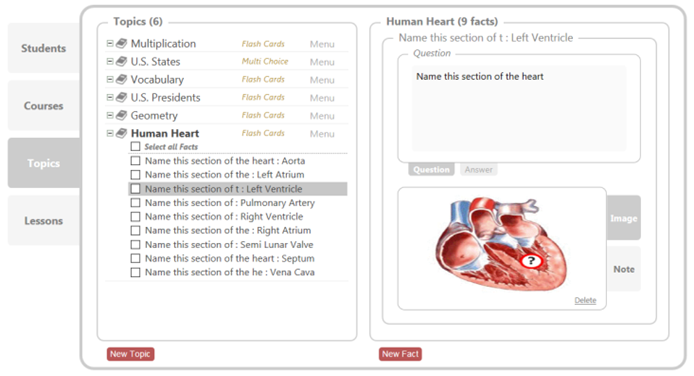Delete the heart image via Delete link

click(585, 300)
